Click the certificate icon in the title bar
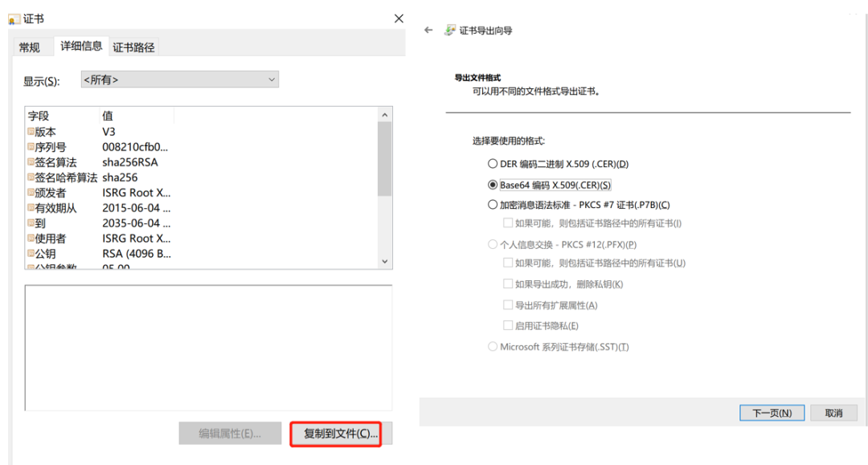This screenshot has width=868, height=465. [14, 19]
